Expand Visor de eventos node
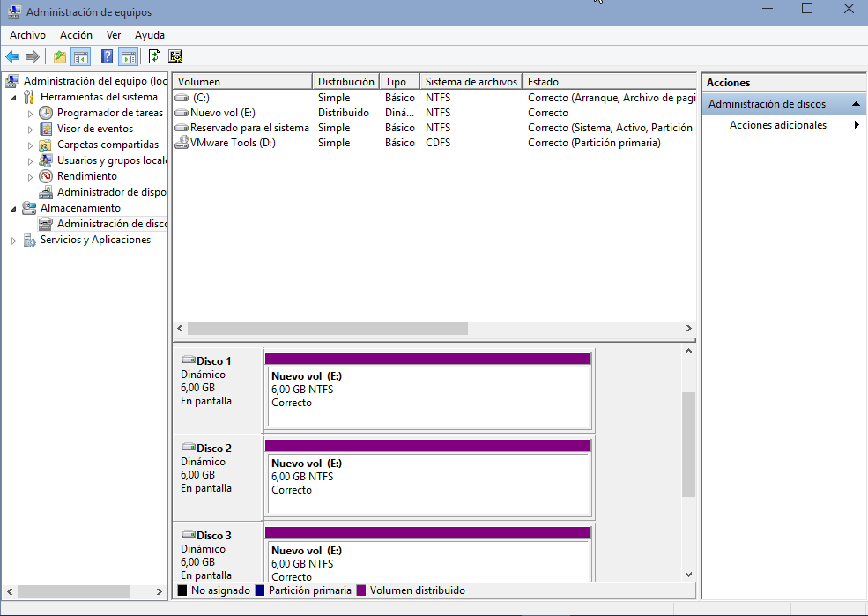868x616 pixels. pyautogui.click(x=31, y=130)
